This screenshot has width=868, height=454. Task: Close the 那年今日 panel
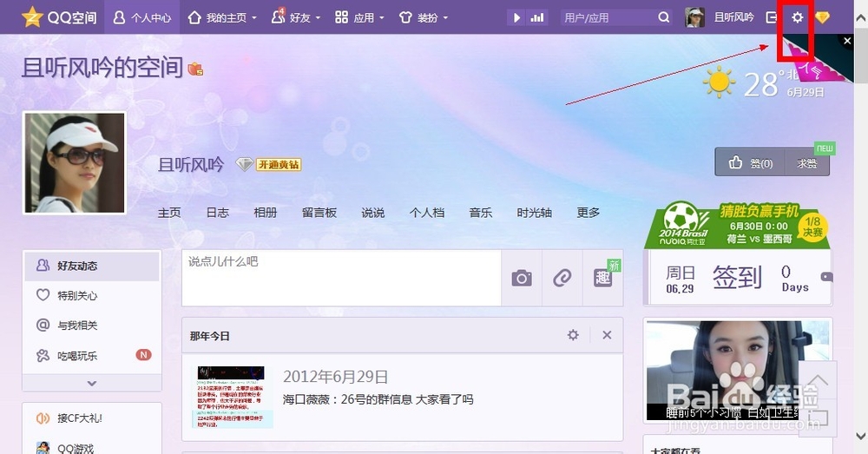[608, 335]
